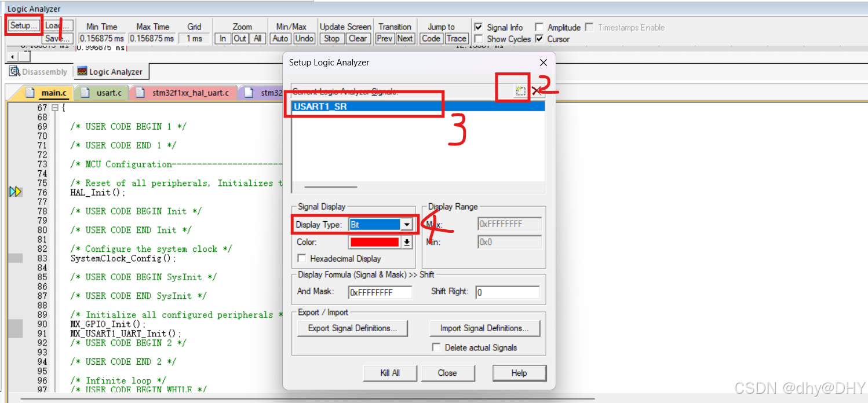Click Import Signal Definitions...
Image resolution: width=868 pixels, height=403 pixels.
(x=484, y=328)
